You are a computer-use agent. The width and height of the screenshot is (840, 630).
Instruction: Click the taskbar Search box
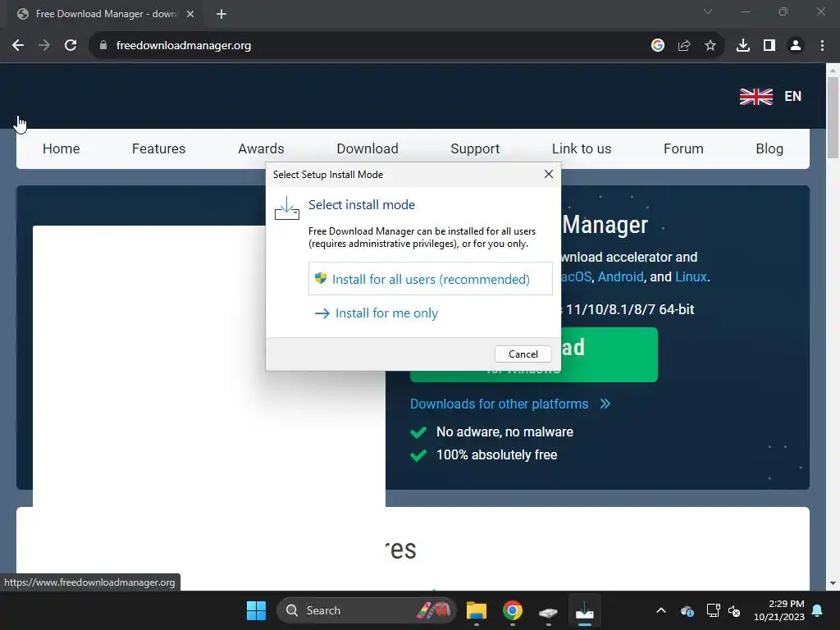pos(367,610)
